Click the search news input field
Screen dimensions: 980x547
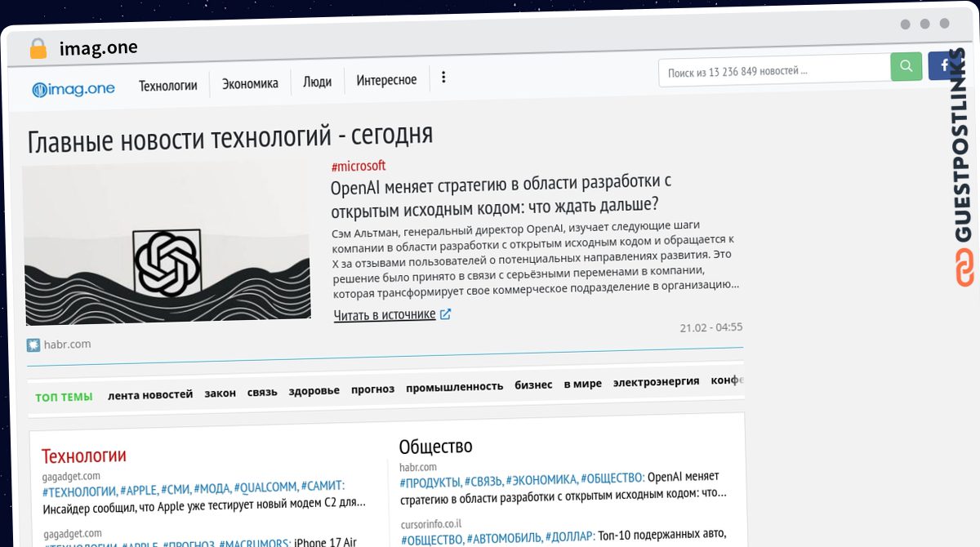click(774, 71)
